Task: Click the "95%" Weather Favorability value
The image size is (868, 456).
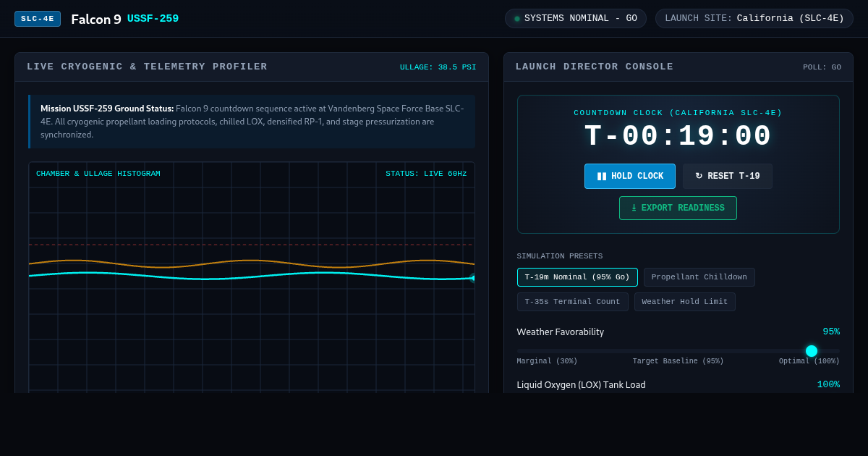Action: pos(831,332)
